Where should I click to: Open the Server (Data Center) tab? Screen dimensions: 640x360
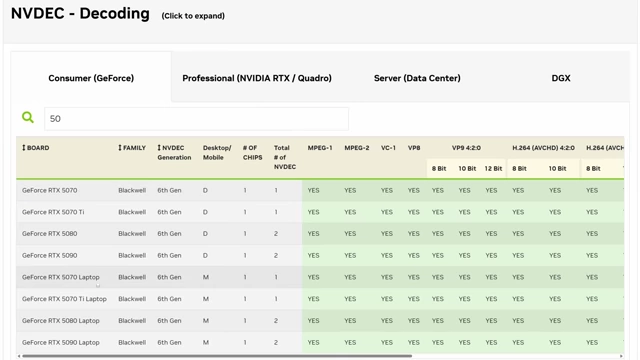point(417,78)
